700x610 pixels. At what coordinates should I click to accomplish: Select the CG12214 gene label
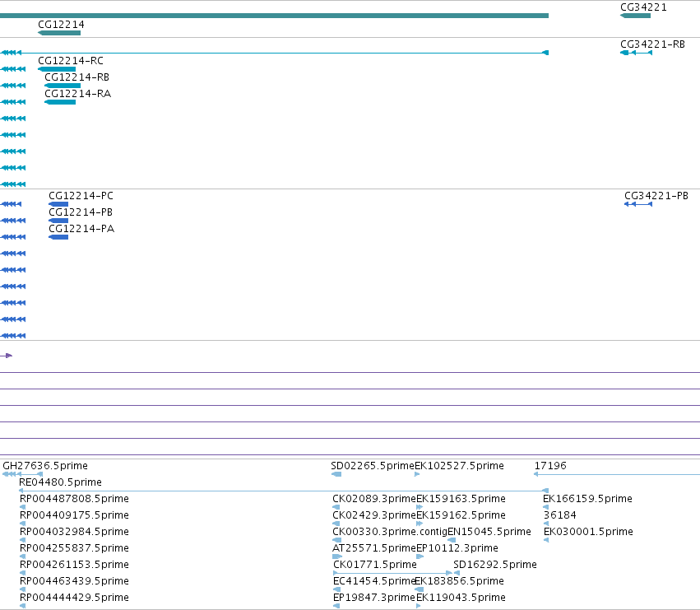pyautogui.click(x=61, y=25)
